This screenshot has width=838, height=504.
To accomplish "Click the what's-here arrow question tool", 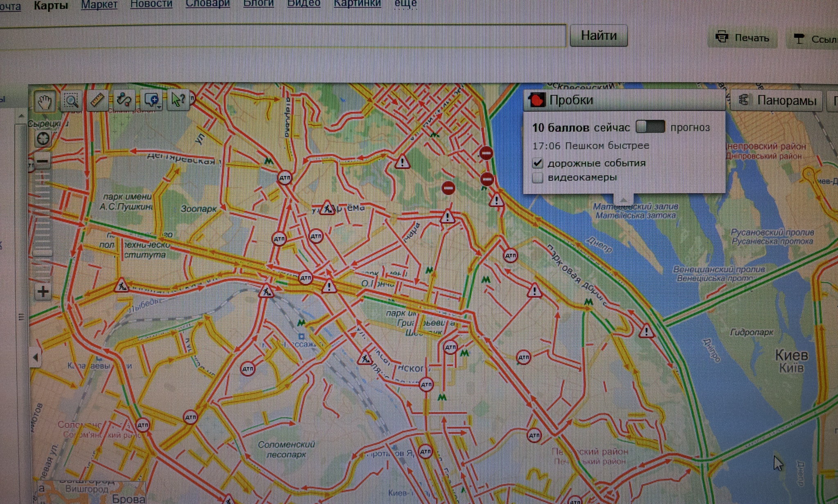I will [178, 99].
